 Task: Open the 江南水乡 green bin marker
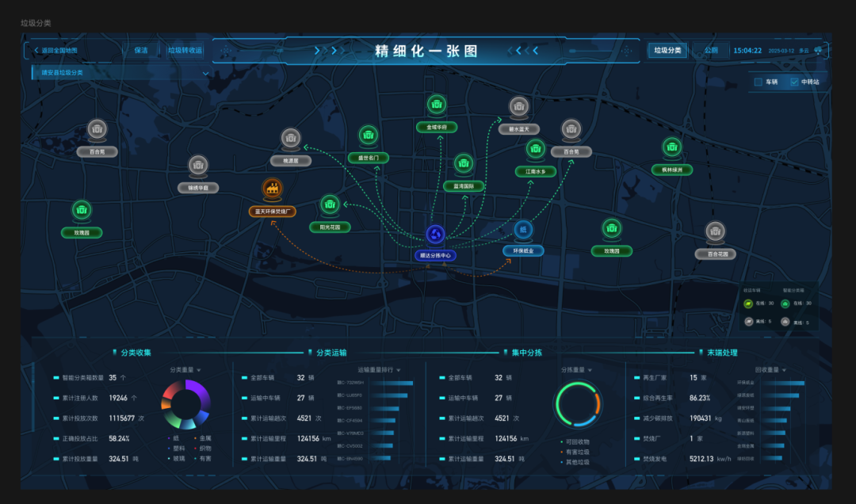tap(536, 149)
